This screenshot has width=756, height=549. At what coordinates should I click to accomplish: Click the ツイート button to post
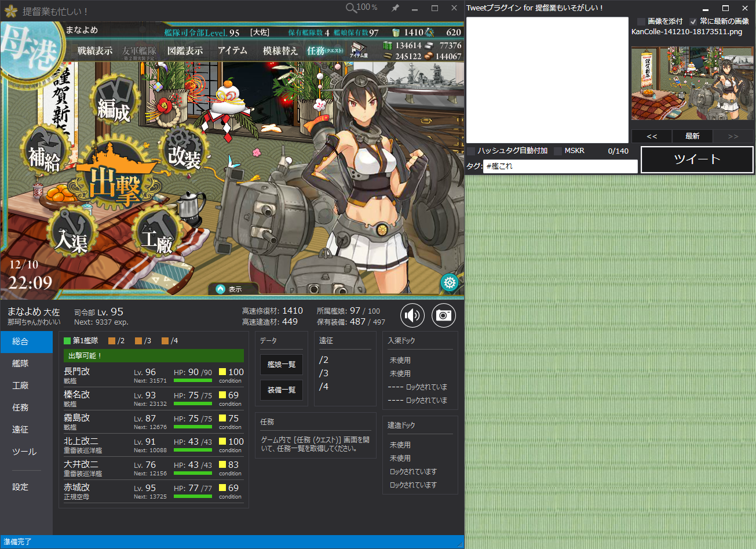coord(697,160)
